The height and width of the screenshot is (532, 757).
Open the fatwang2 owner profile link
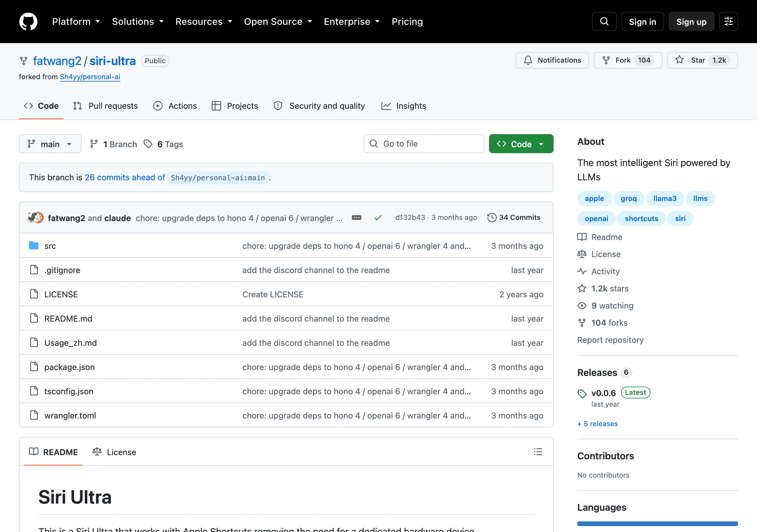57,61
